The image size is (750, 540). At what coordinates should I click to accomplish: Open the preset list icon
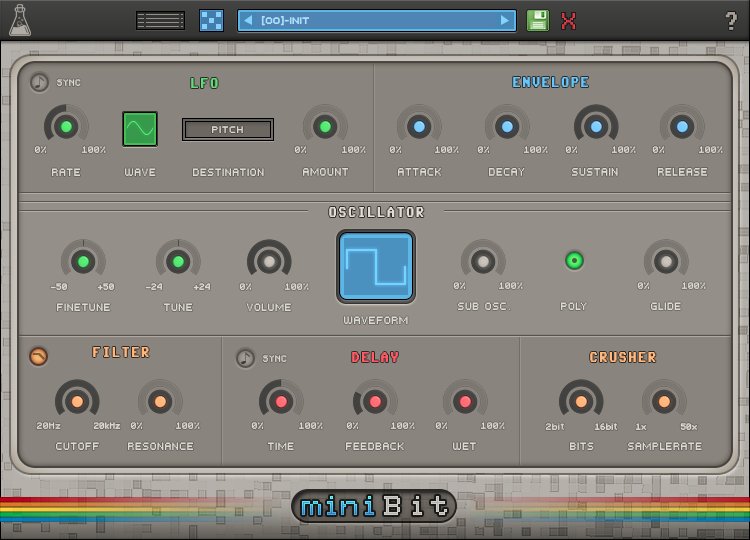pos(160,21)
